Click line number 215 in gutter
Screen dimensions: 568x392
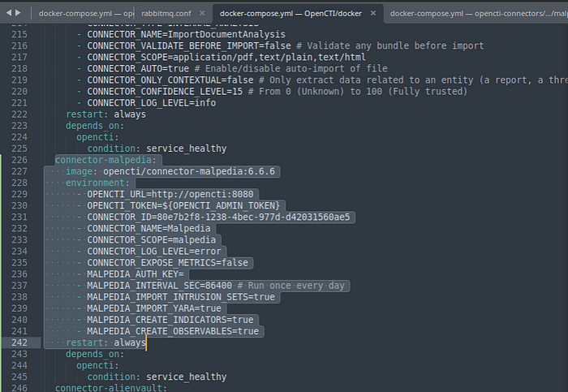coord(19,34)
